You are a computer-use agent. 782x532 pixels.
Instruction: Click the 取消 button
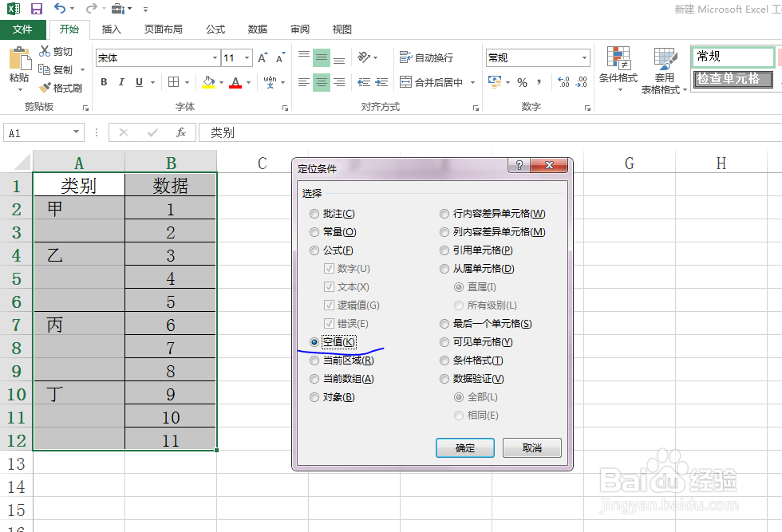[x=531, y=447]
